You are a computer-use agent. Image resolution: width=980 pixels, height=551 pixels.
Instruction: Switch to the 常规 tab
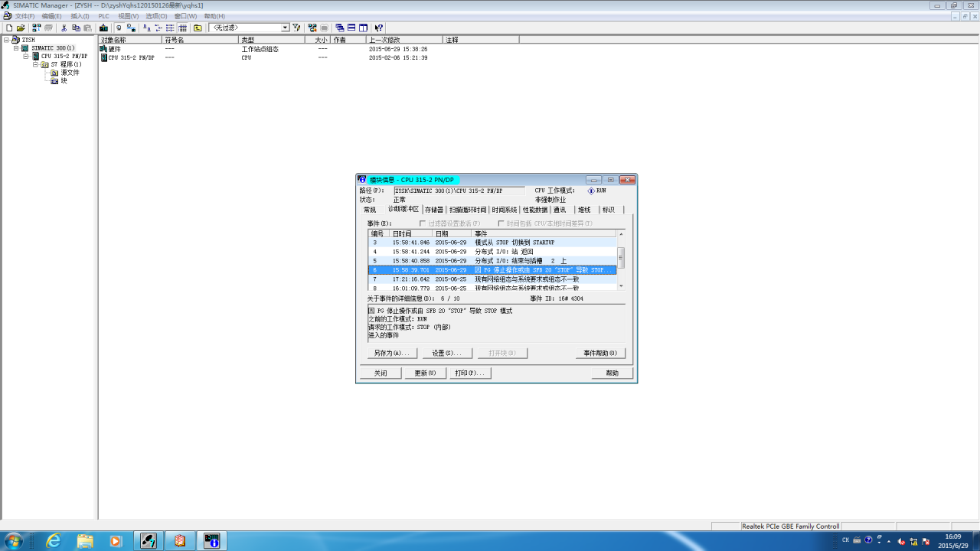[x=370, y=210]
